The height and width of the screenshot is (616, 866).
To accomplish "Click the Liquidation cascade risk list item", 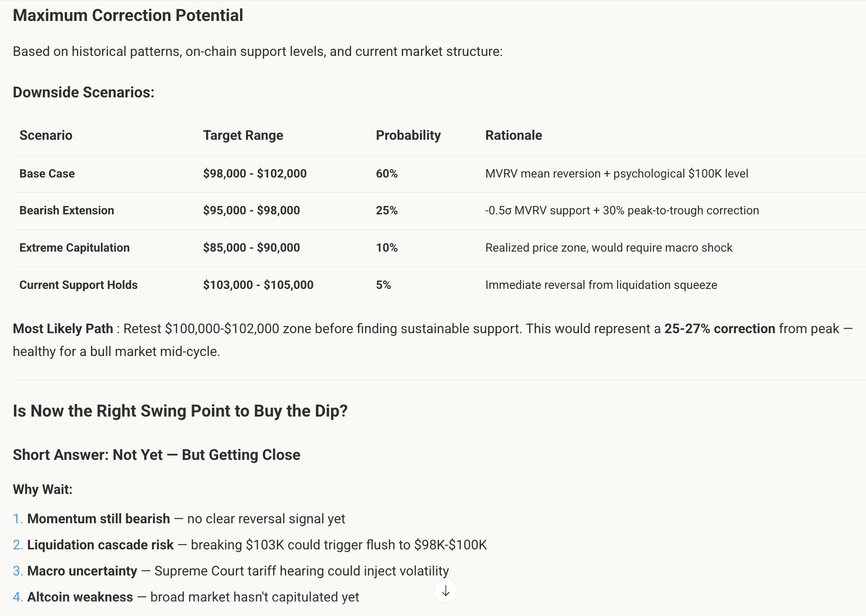I will (x=100, y=545).
